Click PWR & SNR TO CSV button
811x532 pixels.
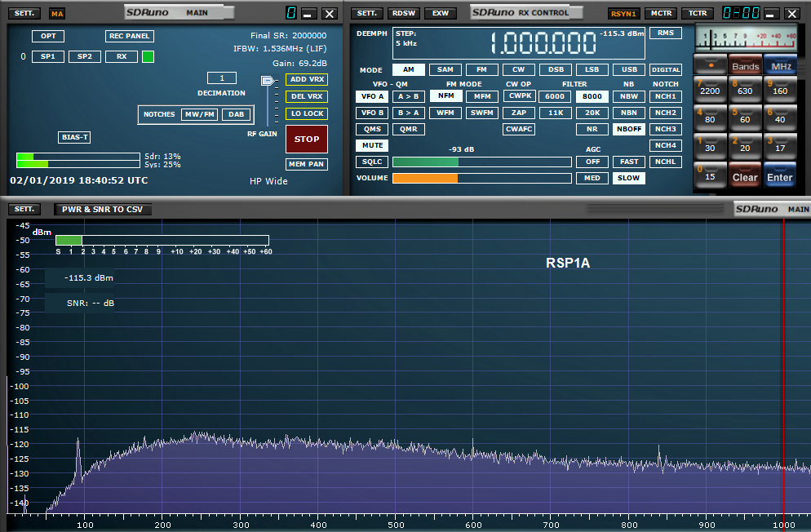tap(103, 210)
